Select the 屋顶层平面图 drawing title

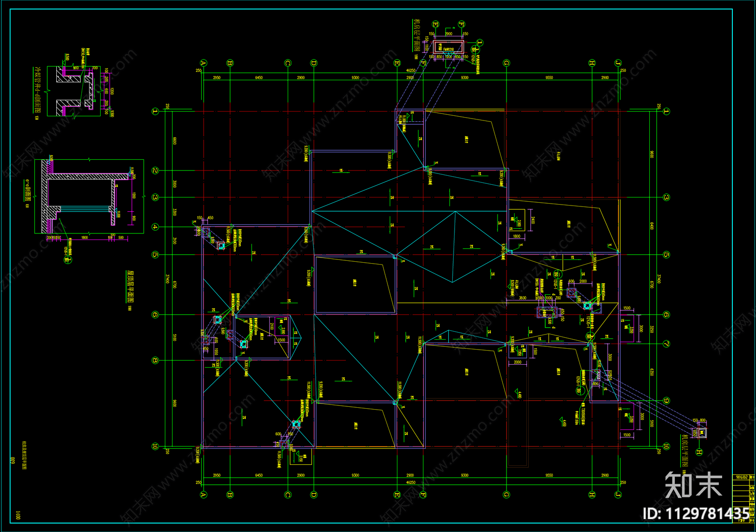click(x=130, y=287)
